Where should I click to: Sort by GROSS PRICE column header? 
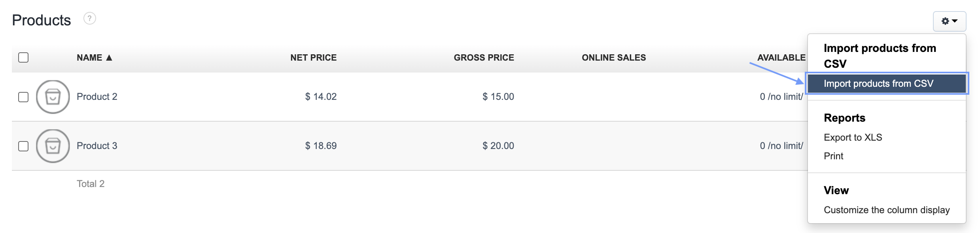pyautogui.click(x=484, y=58)
